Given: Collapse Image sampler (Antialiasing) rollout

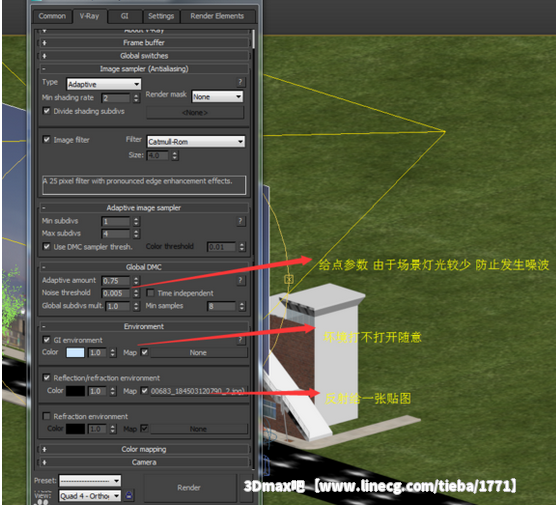Looking at the screenshot, I should (144, 69).
